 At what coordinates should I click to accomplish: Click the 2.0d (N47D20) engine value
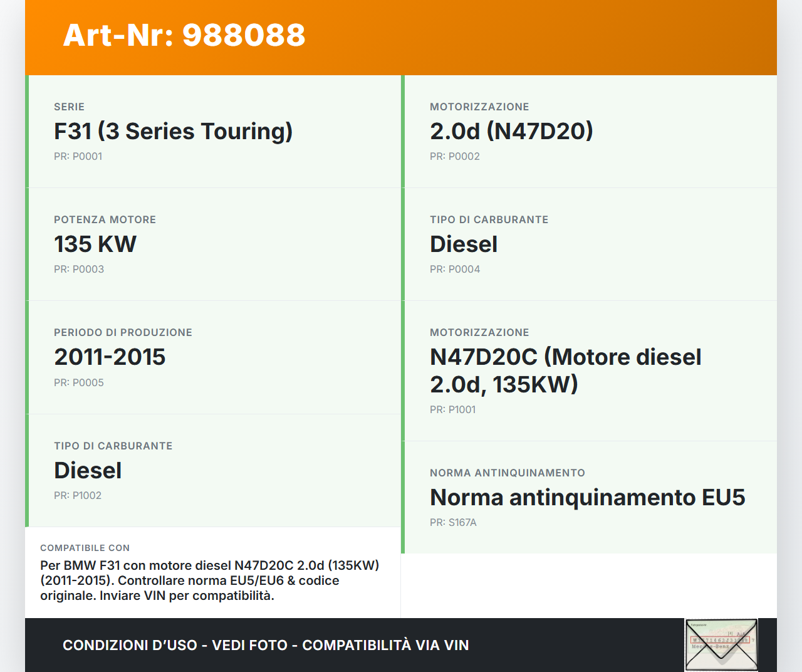coord(511,132)
